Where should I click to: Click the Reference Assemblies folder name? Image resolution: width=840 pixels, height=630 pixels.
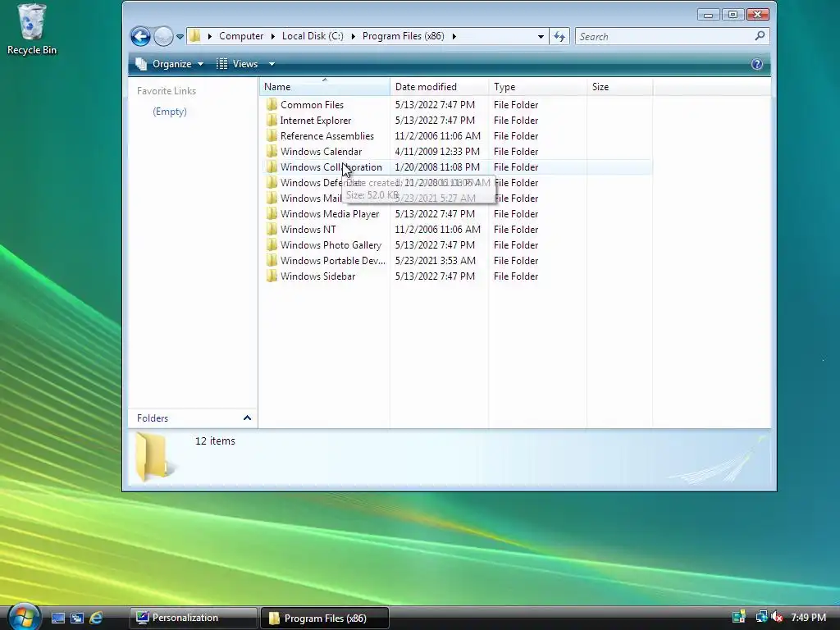click(326, 136)
